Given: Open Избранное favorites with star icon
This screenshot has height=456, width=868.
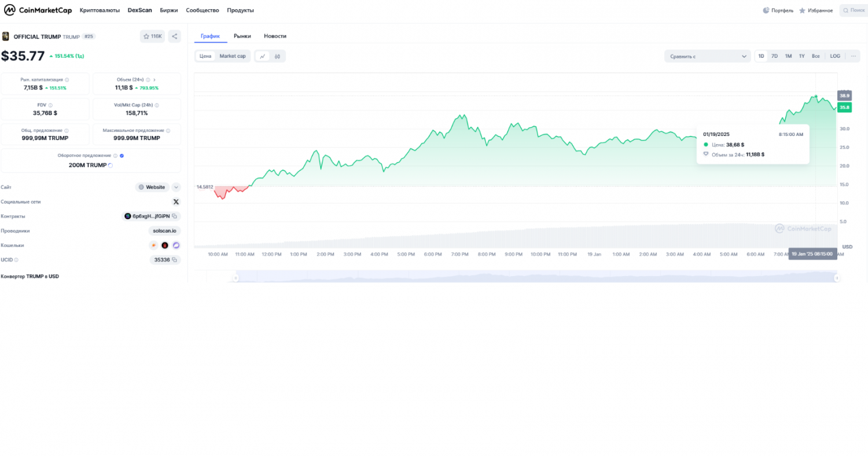Looking at the screenshot, I should pyautogui.click(x=816, y=10).
